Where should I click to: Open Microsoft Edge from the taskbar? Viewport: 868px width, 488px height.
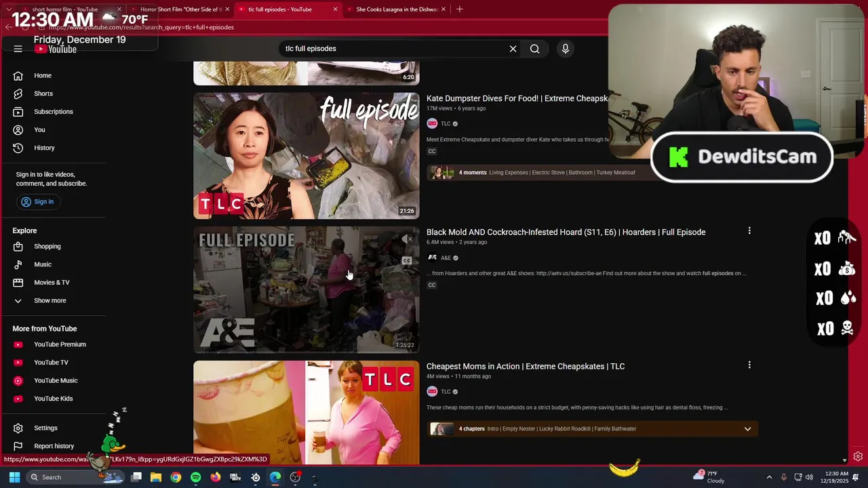coord(275,477)
